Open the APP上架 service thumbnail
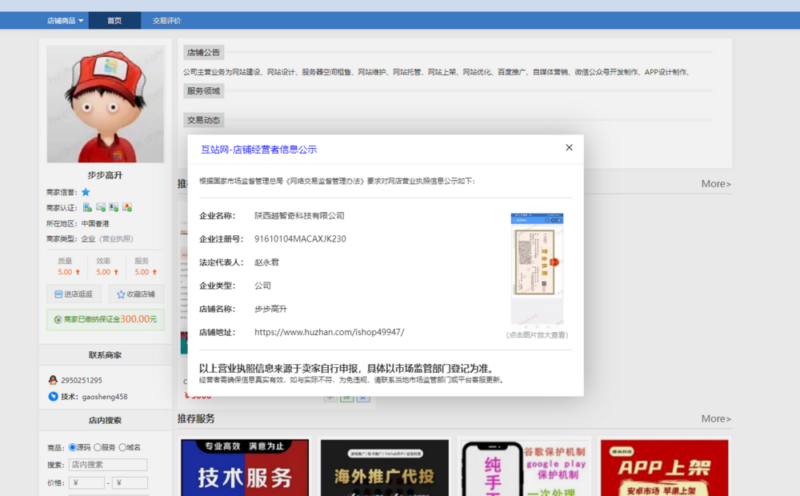The image size is (800, 496). (664, 467)
